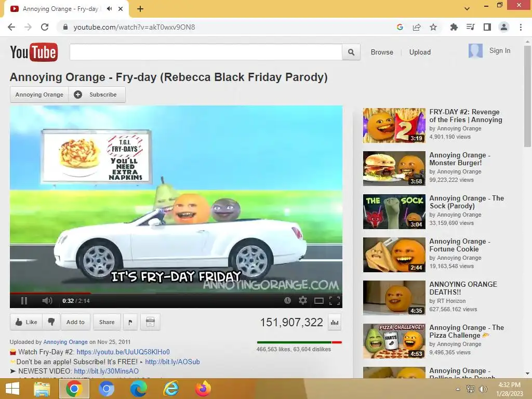Open ANNOYING ORANGE DEATHS!! video title
Screen dimensions: 532x399
pyautogui.click(x=463, y=288)
